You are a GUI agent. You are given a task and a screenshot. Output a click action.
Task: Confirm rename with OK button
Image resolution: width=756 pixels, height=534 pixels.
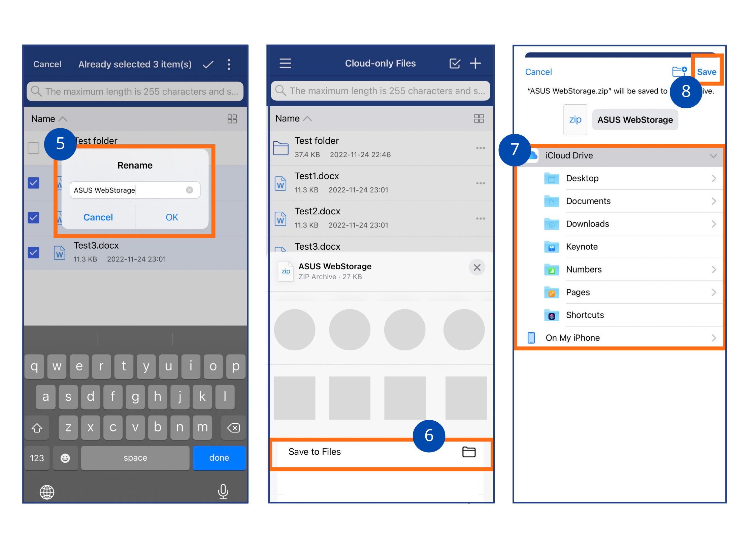(172, 217)
